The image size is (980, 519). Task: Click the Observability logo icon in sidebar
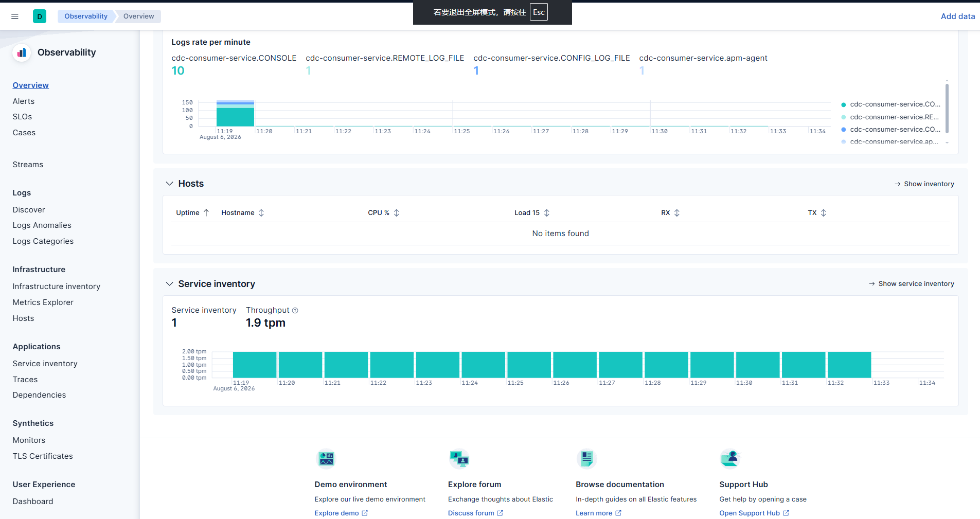(x=22, y=52)
